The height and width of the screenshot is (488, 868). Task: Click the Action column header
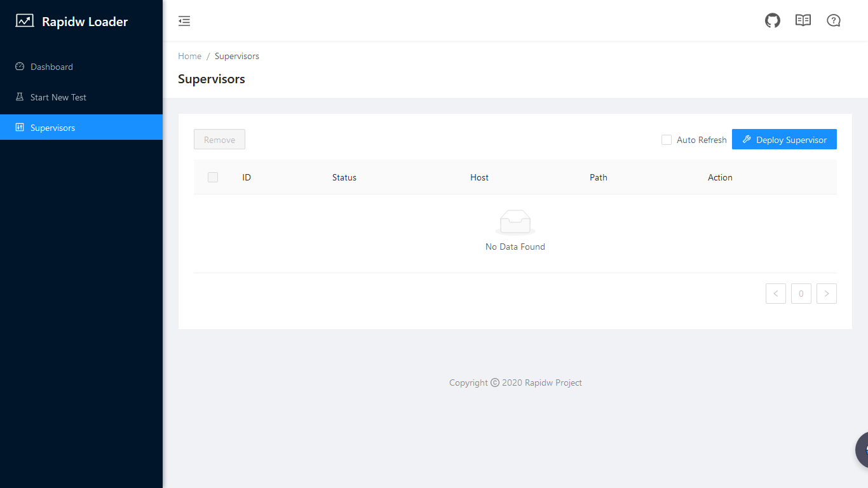(720, 177)
